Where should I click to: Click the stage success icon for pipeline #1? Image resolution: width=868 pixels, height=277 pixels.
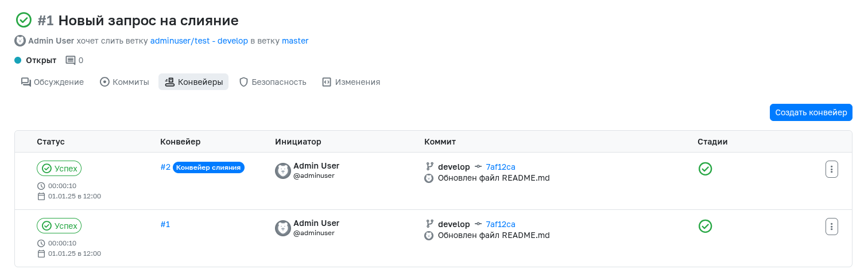click(705, 226)
